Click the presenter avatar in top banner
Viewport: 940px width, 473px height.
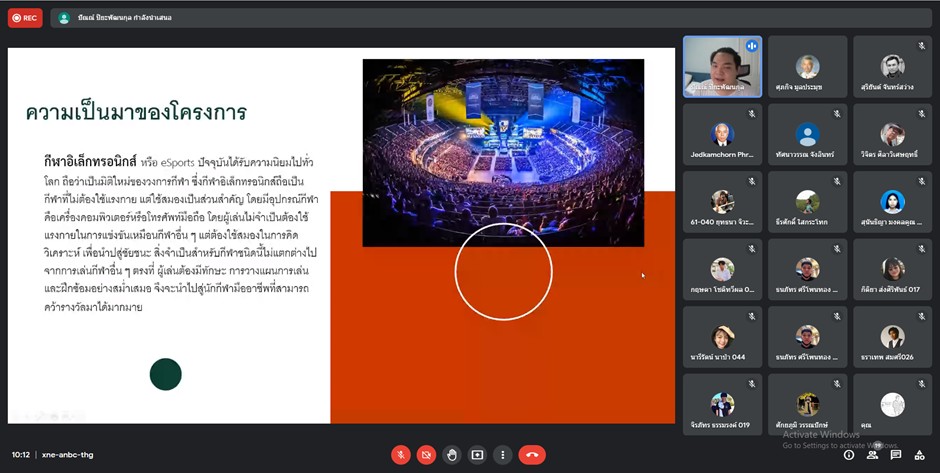pos(64,18)
